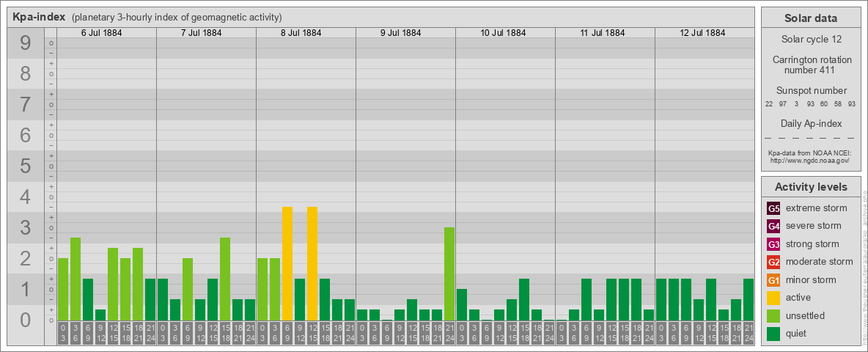
Task: Click the Kp scale number 9
Action: point(26,43)
